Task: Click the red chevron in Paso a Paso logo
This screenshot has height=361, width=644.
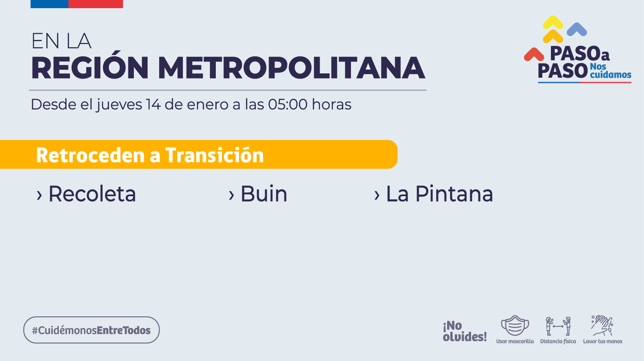Action: [x=534, y=54]
